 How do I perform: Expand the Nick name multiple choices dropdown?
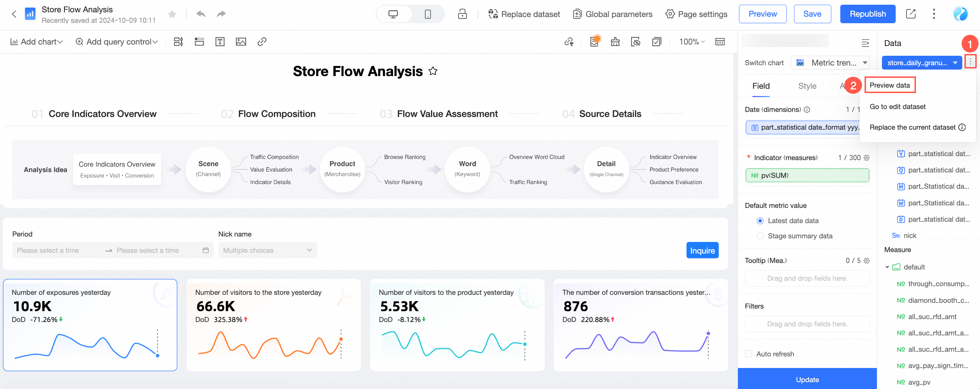tap(267, 250)
